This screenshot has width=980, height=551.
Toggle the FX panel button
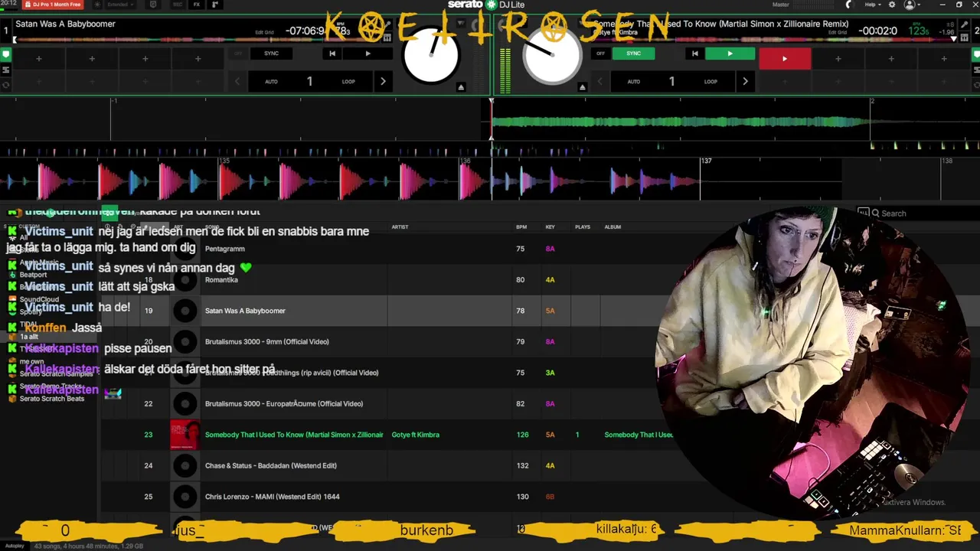coord(197,5)
